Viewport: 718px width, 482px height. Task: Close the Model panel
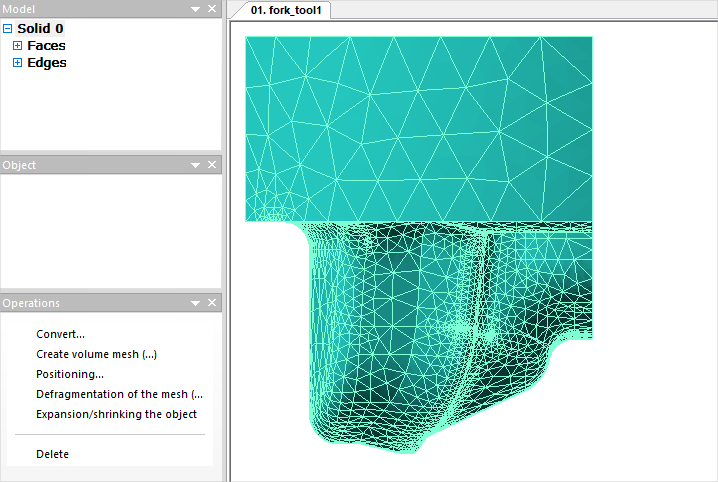[x=211, y=9]
